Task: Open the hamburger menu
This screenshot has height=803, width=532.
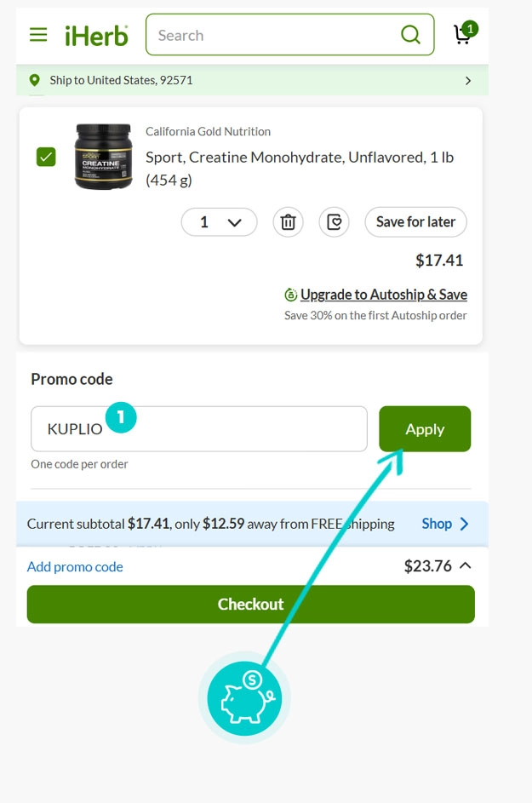Action: click(x=38, y=35)
